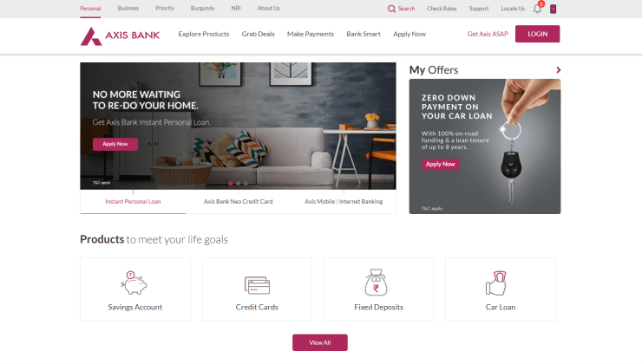Click the search magnifier icon

pyautogui.click(x=391, y=9)
